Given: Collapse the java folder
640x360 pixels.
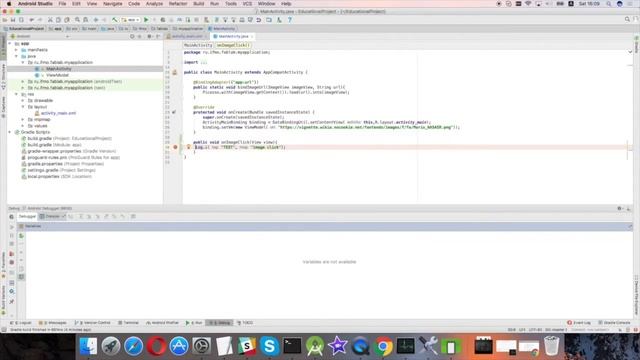Looking at the screenshot, I should click(x=16, y=56).
